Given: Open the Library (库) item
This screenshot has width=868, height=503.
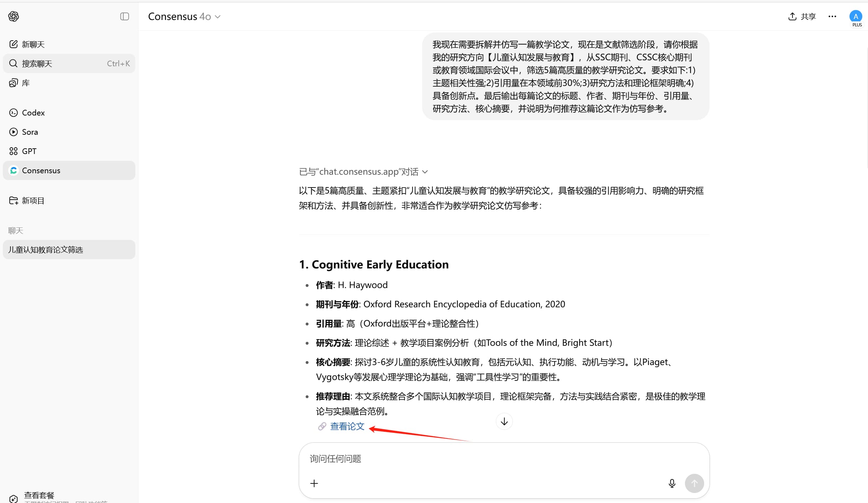Looking at the screenshot, I should click(x=25, y=83).
